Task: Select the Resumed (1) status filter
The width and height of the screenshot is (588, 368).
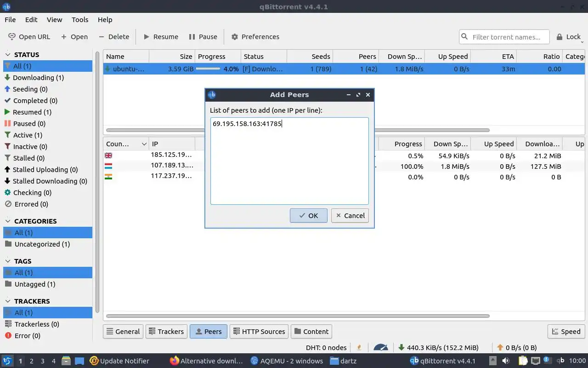Action: (48, 112)
